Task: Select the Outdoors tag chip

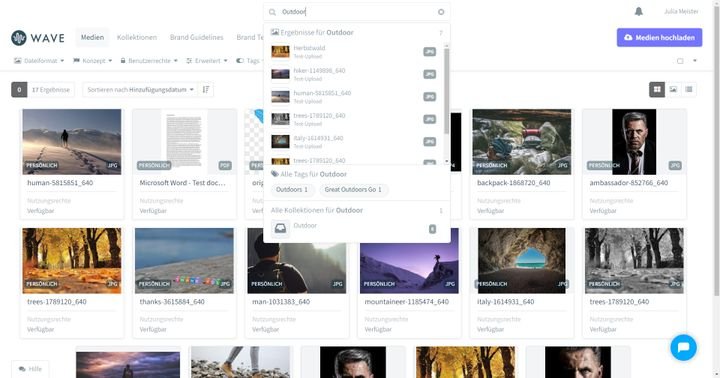Action: [x=292, y=189]
